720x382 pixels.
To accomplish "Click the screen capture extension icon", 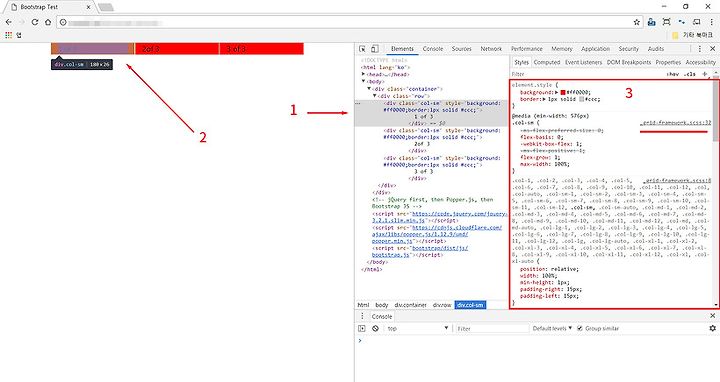I will 666,22.
